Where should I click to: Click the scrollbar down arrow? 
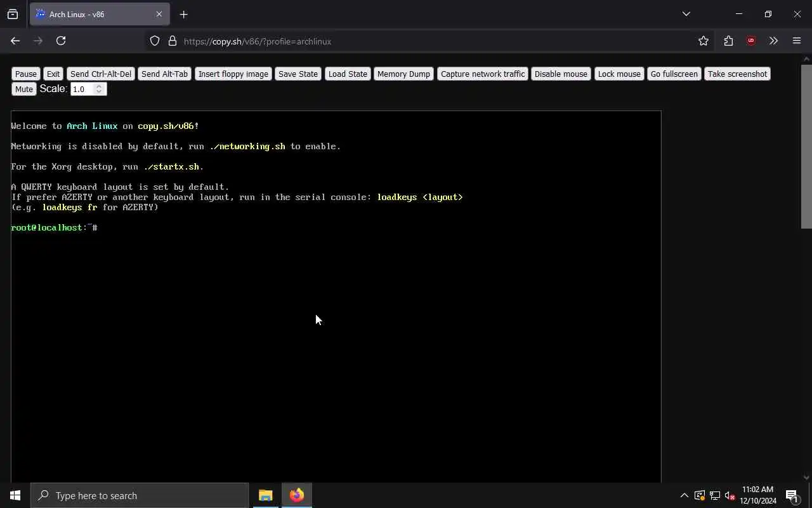[x=806, y=478]
